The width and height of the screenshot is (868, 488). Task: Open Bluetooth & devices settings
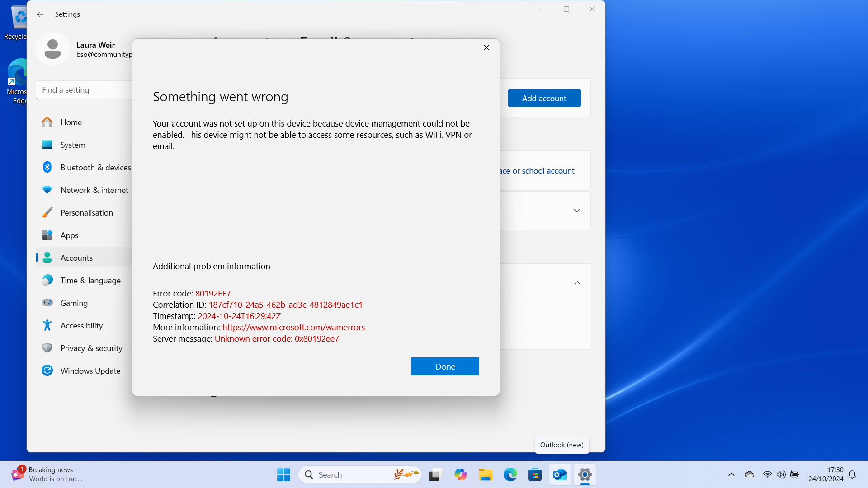click(x=84, y=168)
